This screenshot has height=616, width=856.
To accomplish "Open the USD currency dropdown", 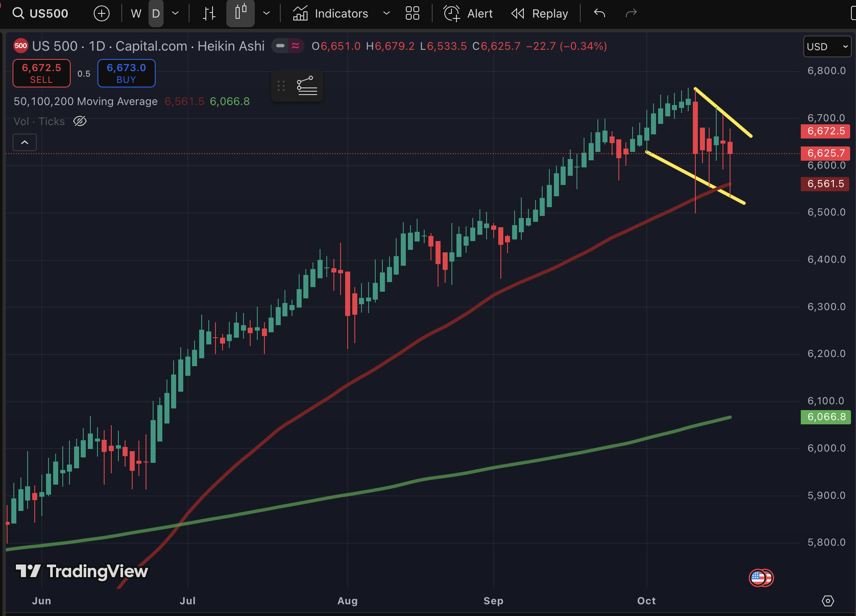I will click(x=827, y=46).
